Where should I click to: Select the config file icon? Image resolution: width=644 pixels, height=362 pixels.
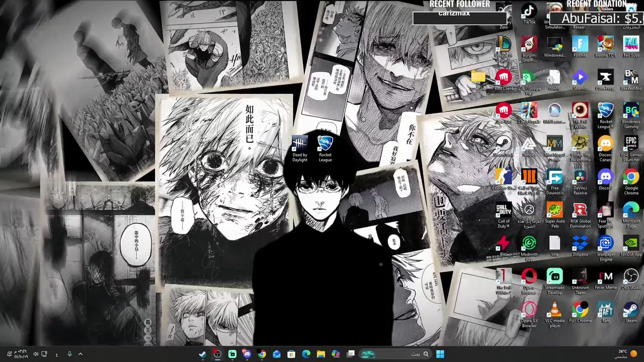(554, 80)
